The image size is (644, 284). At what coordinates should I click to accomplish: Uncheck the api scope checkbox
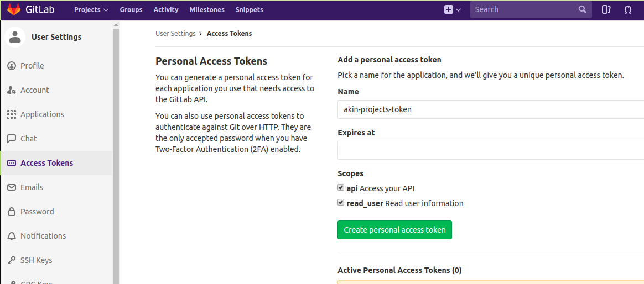[341, 188]
